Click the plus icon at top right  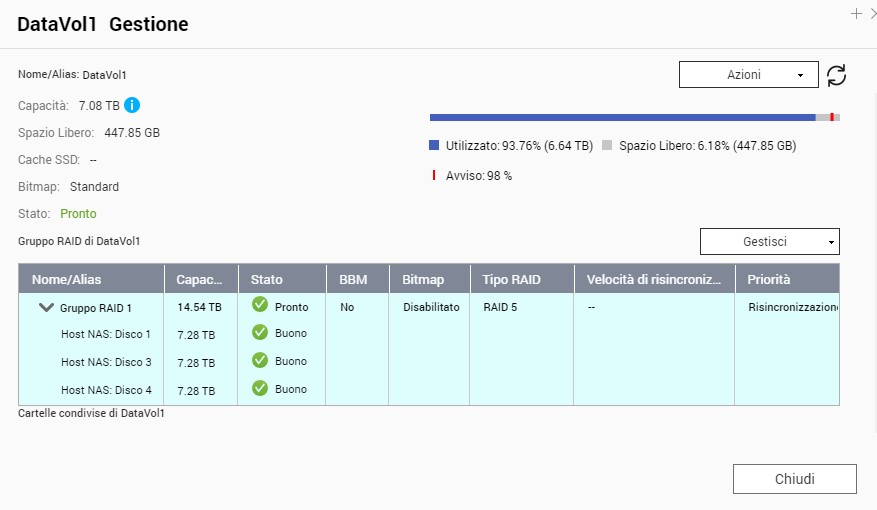856,14
